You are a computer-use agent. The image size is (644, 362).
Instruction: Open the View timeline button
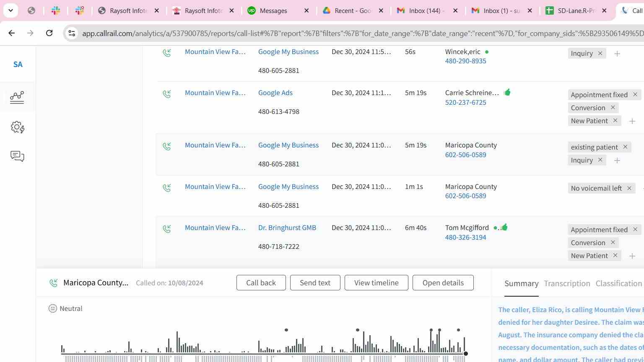point(377,283)
